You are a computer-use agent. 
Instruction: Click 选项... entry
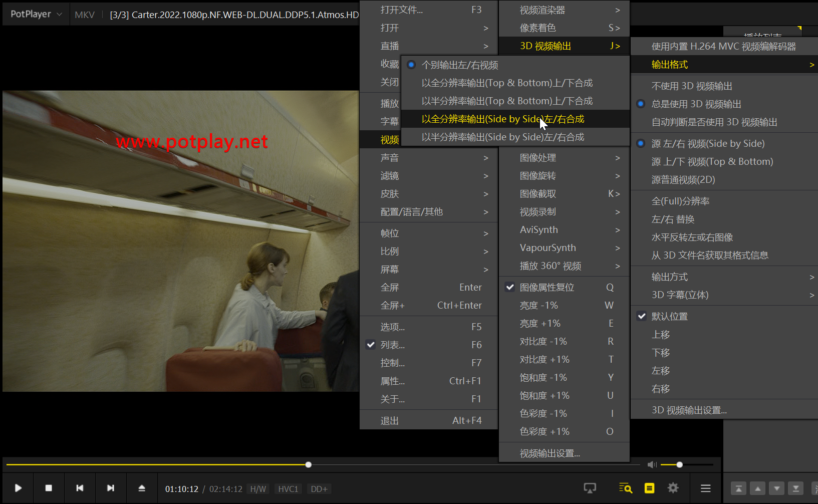(429, 327)
